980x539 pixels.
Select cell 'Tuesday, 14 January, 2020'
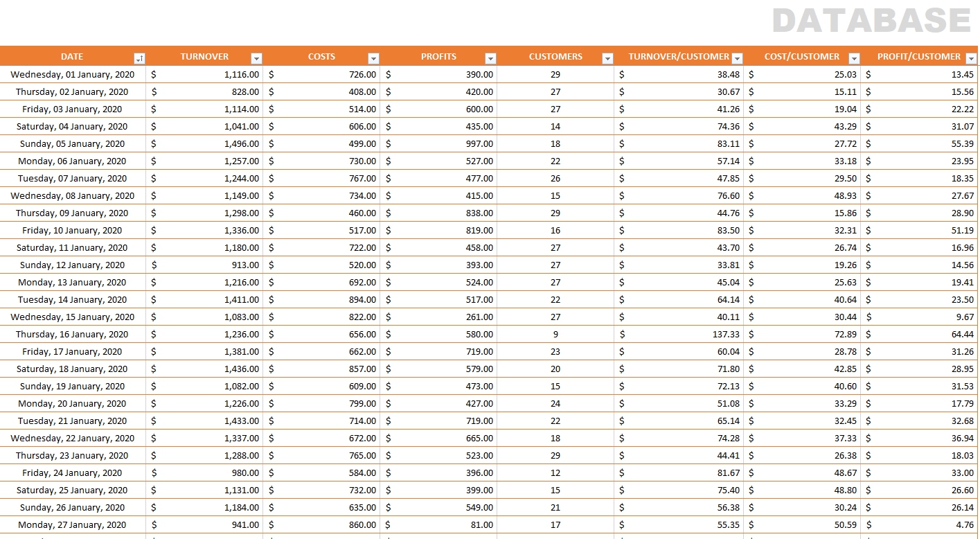click(x=73, y=299)
